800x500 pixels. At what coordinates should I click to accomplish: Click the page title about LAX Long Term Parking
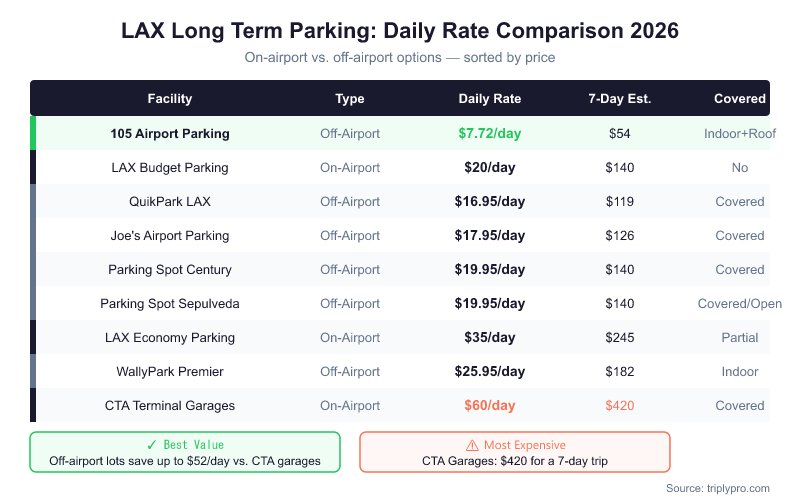[x=400, y=31]
